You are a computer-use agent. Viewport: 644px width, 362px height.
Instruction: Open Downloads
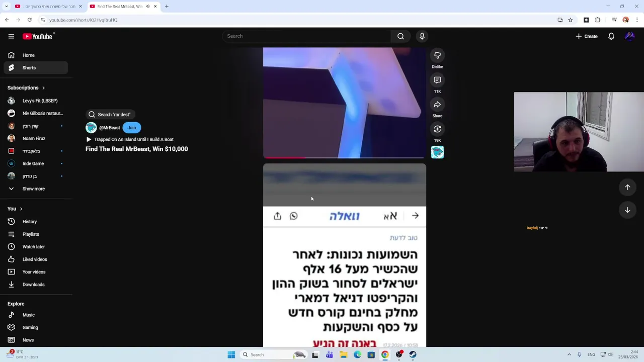[x=35, y=285]
